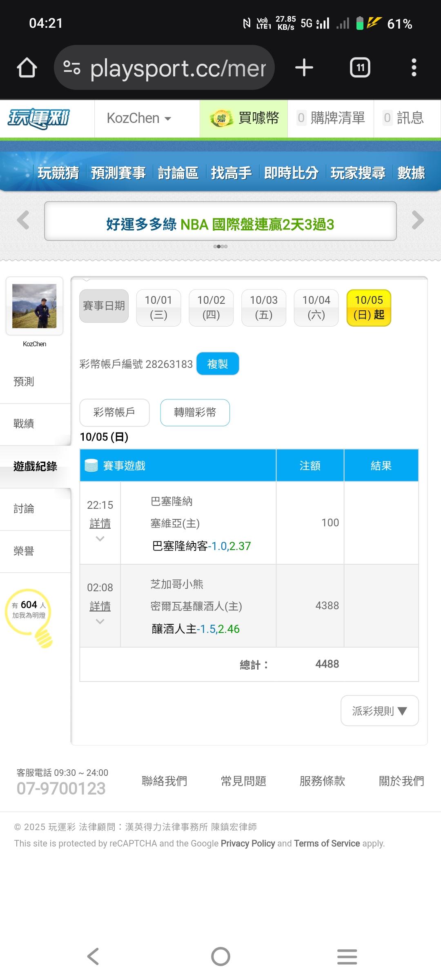Tap the lightbulb 加我為明燈 icon

(29, 617)
